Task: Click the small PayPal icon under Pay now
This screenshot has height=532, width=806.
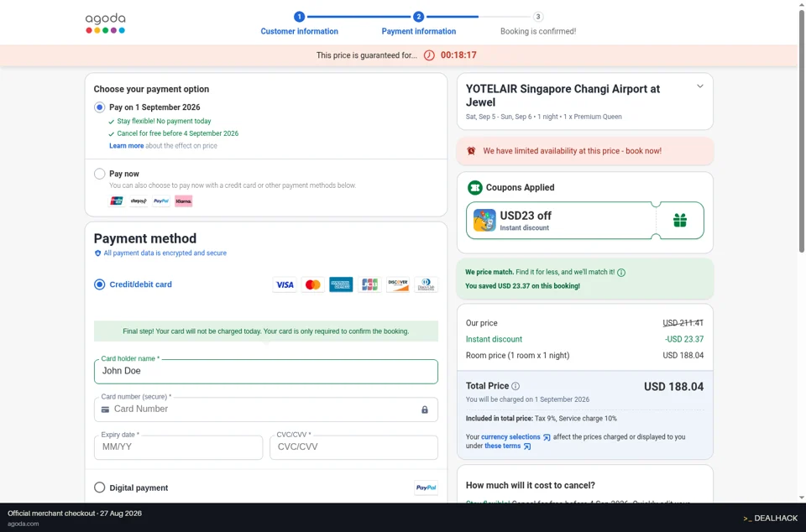Action: pyautogui.click(x=161, y=201)
